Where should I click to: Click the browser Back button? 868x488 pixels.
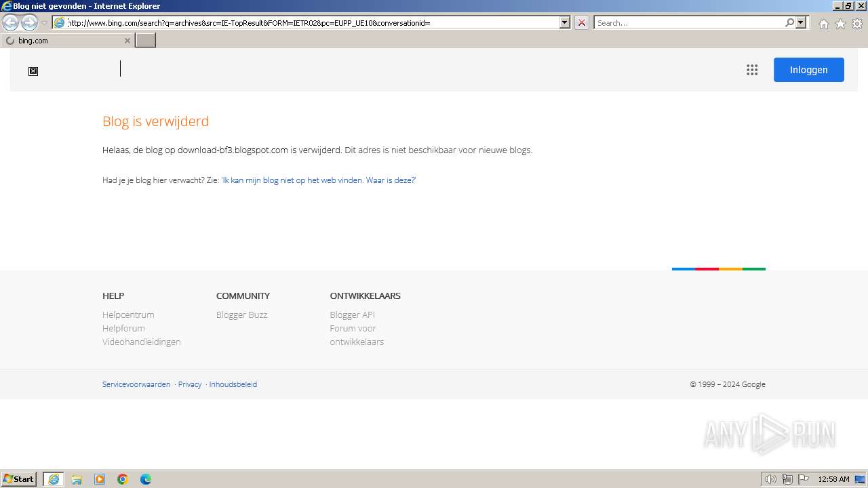(11, 23)
